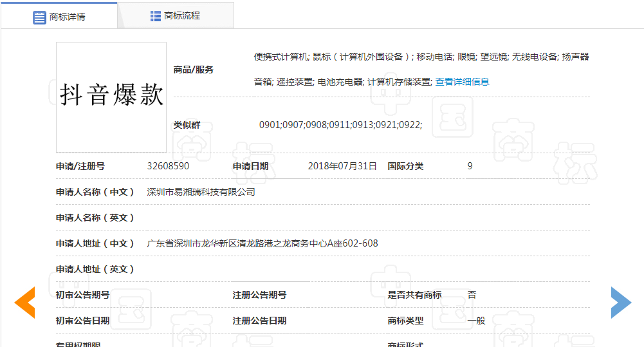This screenshot has height=347, width=644.
Task: Go to next trademark with blue arrow
Action: (x=621, y=303)
